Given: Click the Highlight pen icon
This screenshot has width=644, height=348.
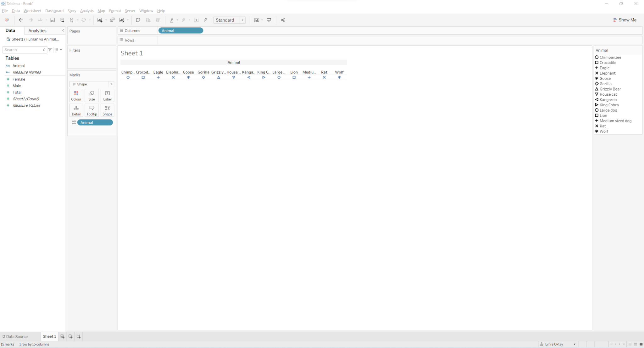Looking at the screenshot, I should coord(173,20).
